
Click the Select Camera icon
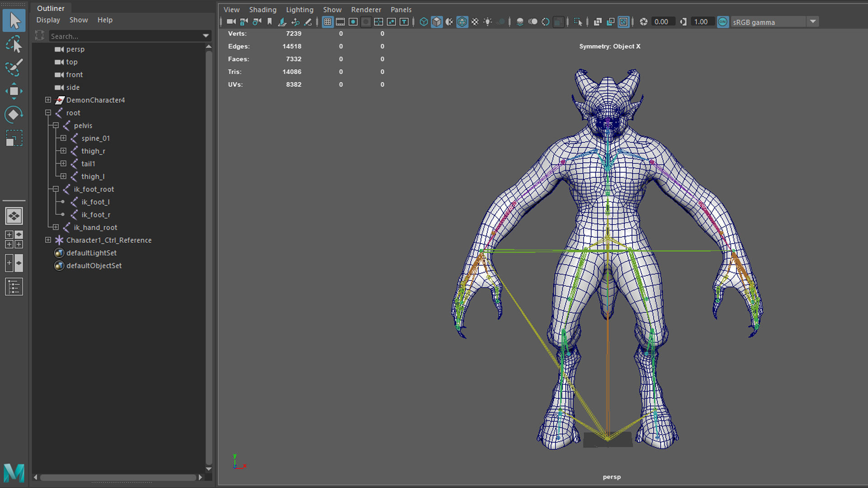[x=231, y=22]
